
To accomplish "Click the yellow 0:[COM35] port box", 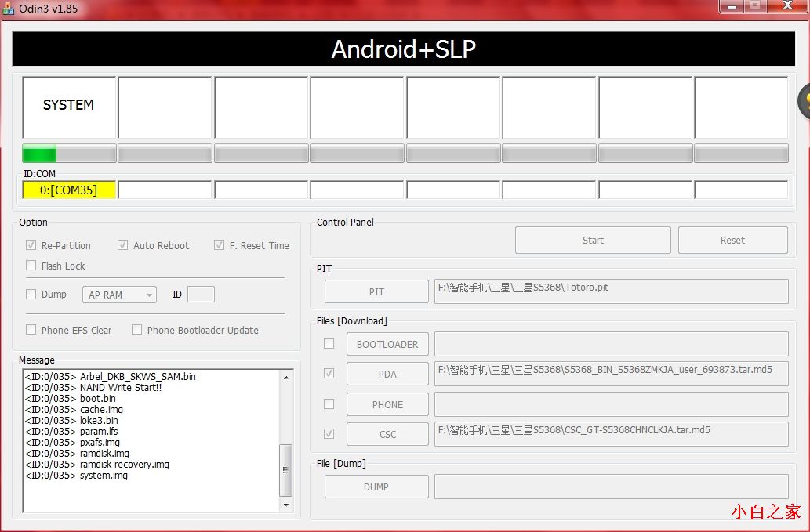I will point(69,190).
